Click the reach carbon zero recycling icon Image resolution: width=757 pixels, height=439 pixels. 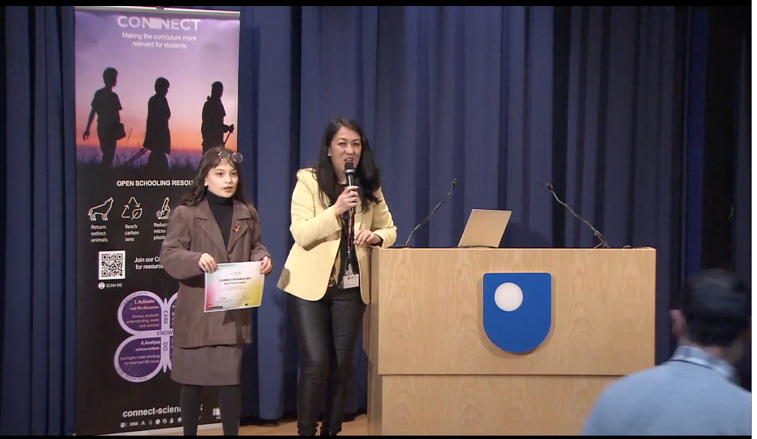pyautogui.click(x=131, y=208)
